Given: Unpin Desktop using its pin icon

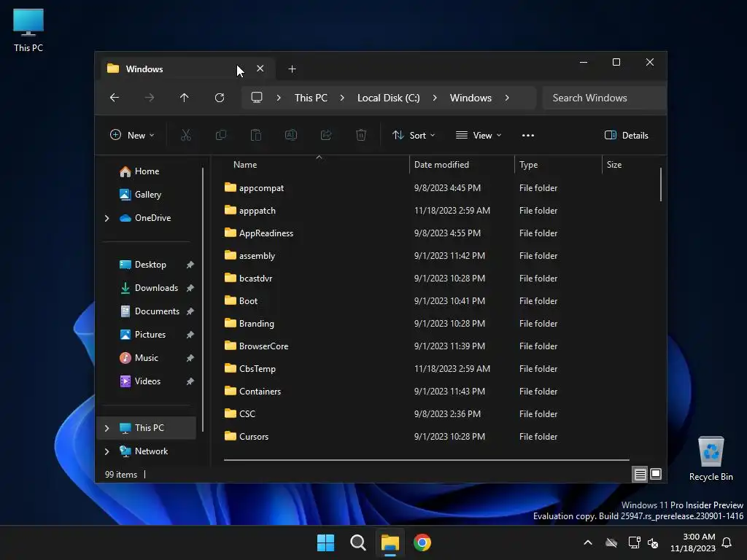Looking at the screenshot, I should pos(190,265).
